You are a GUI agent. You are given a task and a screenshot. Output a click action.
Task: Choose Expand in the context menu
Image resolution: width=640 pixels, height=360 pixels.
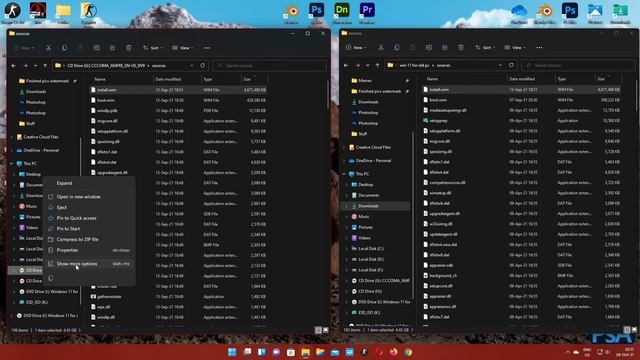pyautogui.click(x=89, y=183)
